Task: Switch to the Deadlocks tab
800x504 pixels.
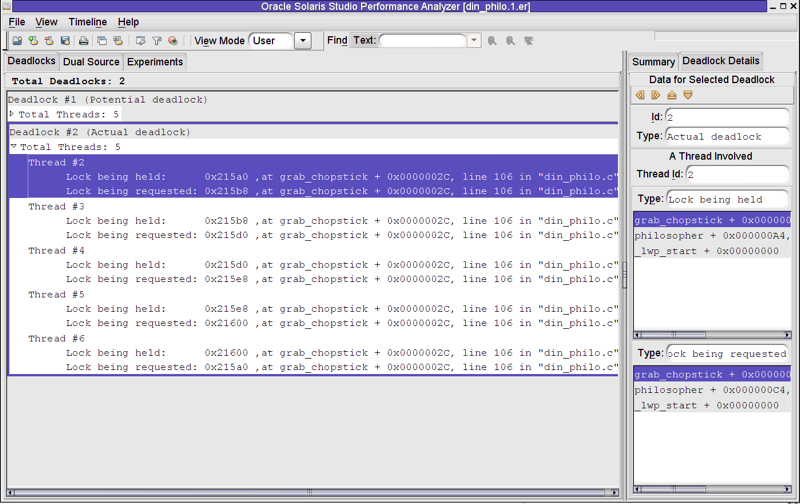Action: click(32, 61)
